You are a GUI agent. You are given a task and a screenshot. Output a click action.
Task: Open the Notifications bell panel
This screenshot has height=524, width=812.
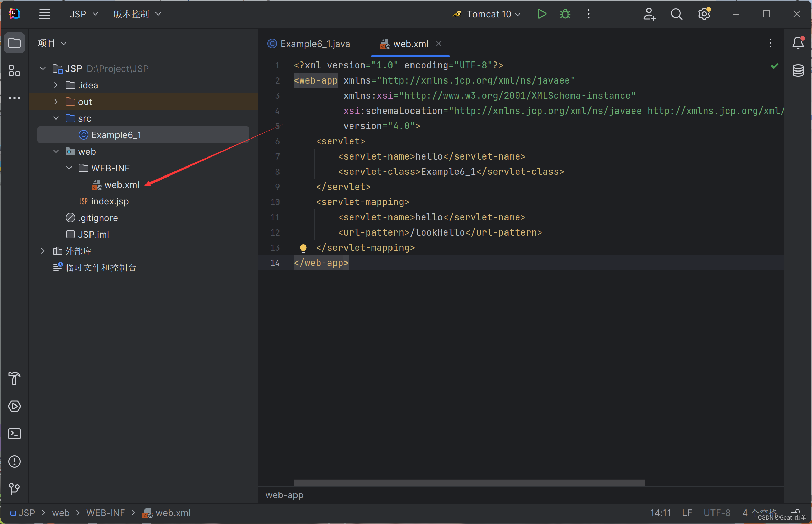[x=798, y=43]
